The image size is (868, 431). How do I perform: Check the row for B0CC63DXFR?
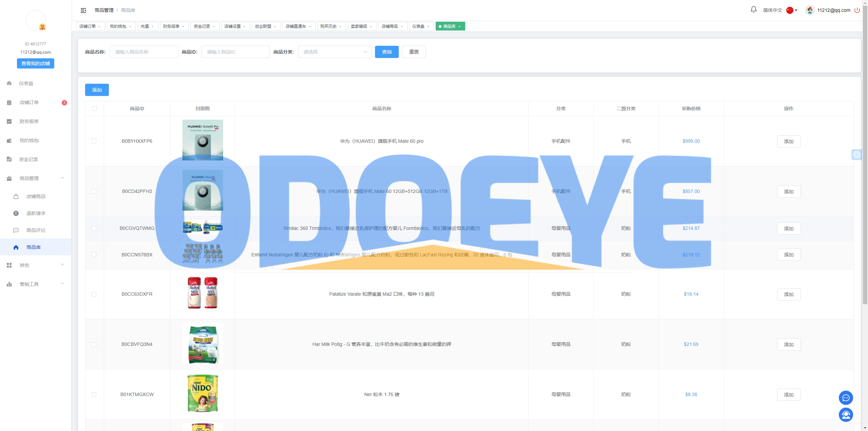[x=94, y=294]
